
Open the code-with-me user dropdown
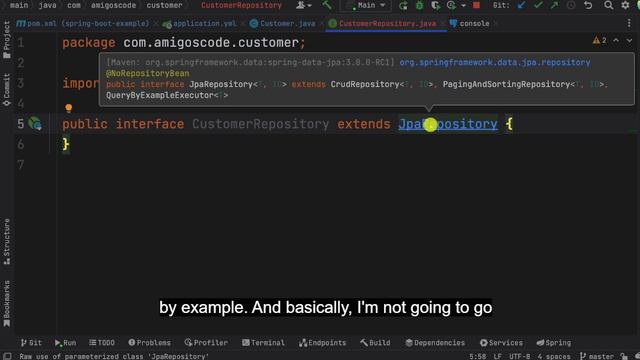304,5
